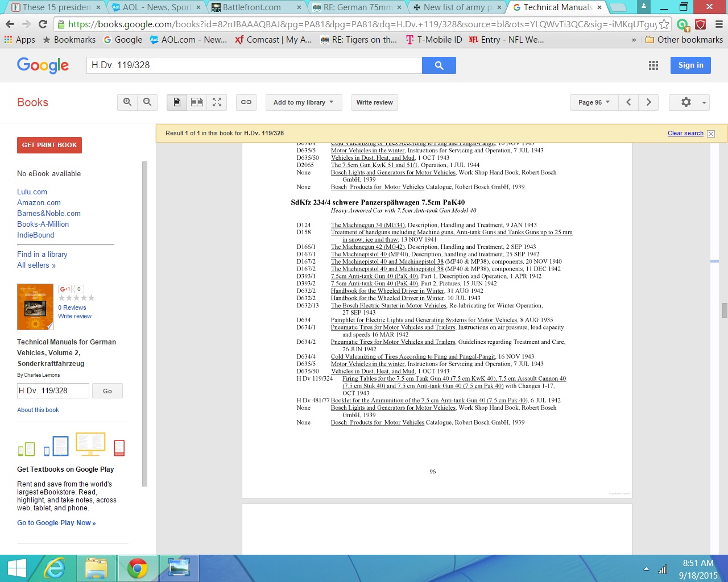This screenshot has height=582, width=728.
Task: Click the G+1 button
Action: (65, 289)
